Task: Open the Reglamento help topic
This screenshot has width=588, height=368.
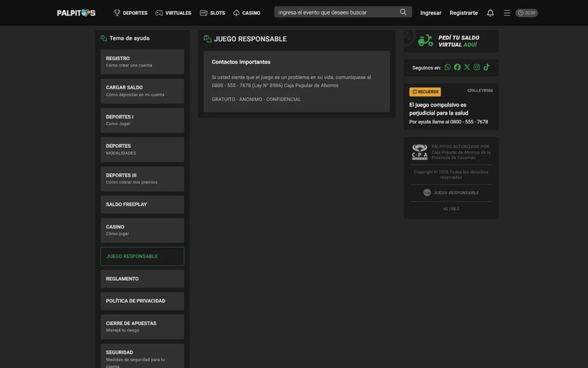Action: coord(142,279)
